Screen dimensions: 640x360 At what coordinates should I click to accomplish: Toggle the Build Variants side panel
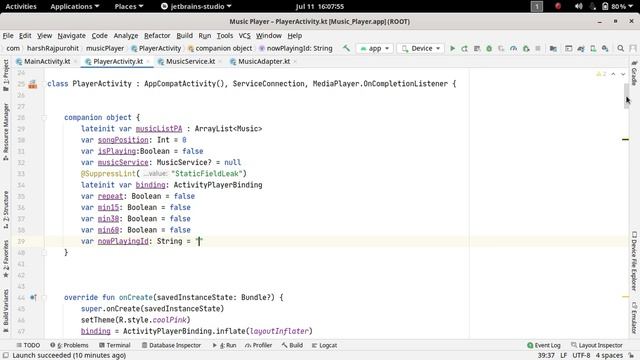click(x=6, y=311)
